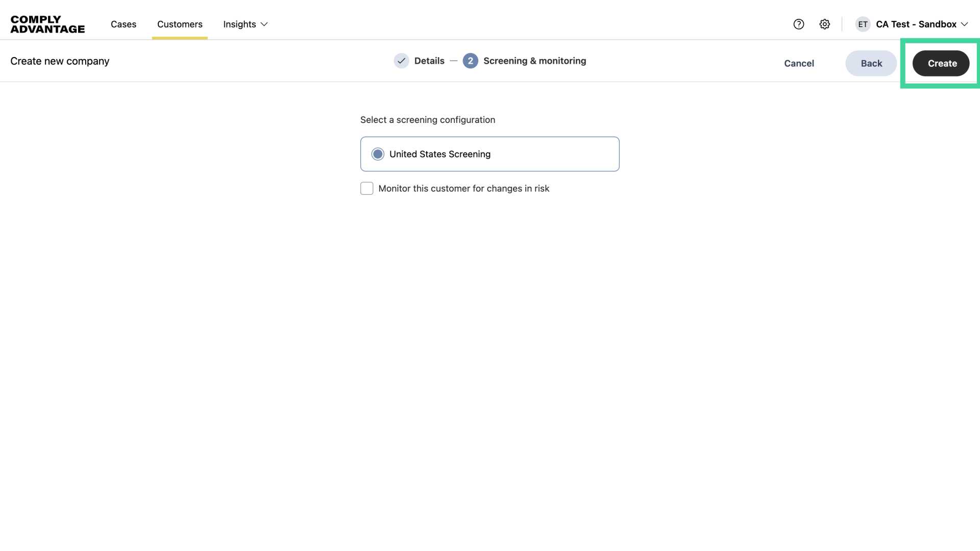This screenshot has height=551, width=980.
Task: Select the United States Screening radio button
Action: (x=378, y=154)
